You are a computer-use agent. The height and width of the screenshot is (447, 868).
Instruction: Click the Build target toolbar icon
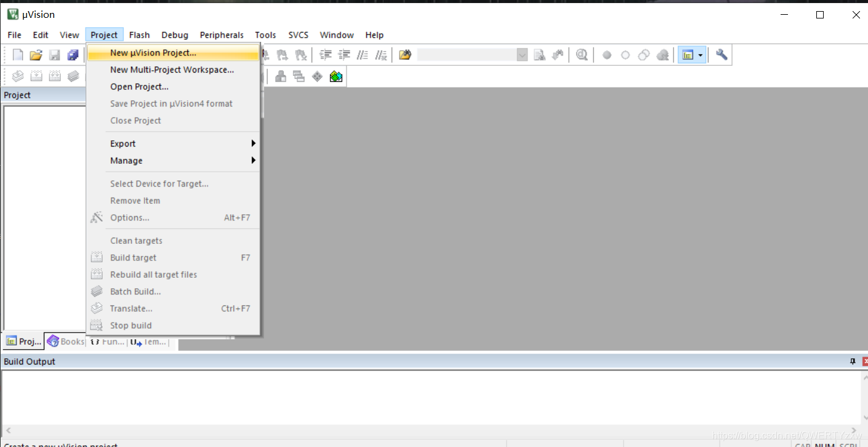click(x=36, y=76)
